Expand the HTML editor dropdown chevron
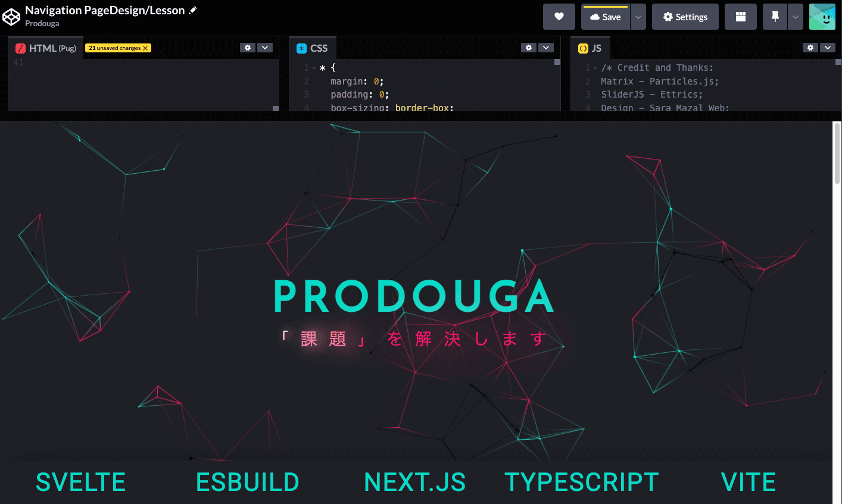The height and width of the screenshot is (504, 842). [x=265, y=48]
